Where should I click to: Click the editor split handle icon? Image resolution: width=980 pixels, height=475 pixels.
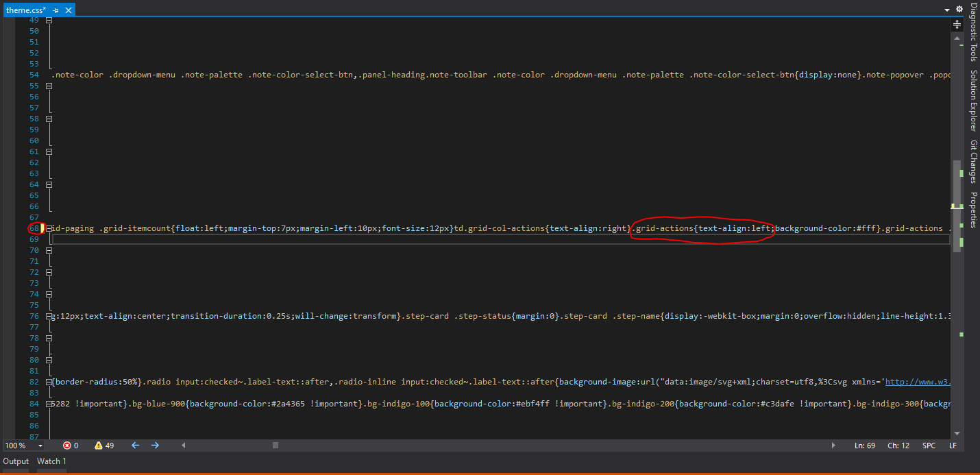[957, 24]
